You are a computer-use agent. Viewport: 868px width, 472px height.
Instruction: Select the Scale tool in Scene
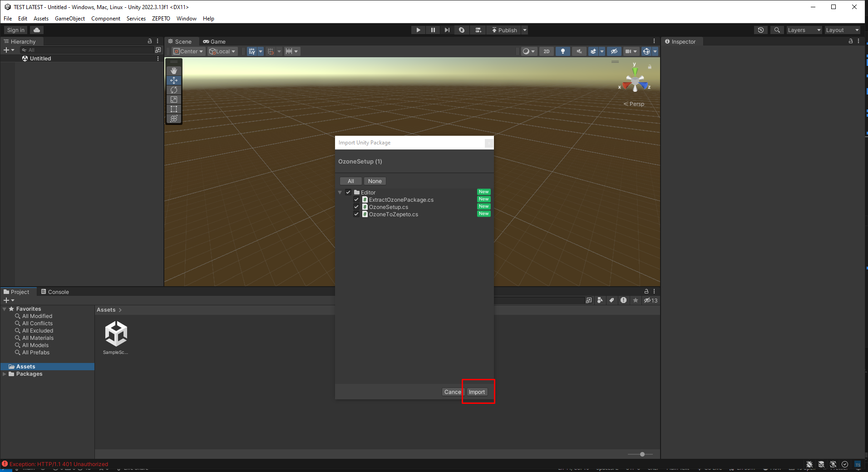click(174, 99)
